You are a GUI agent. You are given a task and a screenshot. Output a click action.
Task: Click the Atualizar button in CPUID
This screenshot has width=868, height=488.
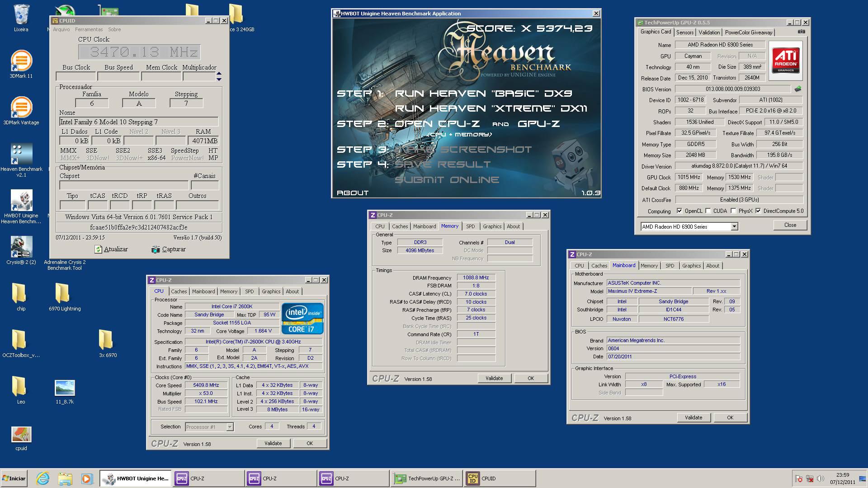click(x=111, y=249)
